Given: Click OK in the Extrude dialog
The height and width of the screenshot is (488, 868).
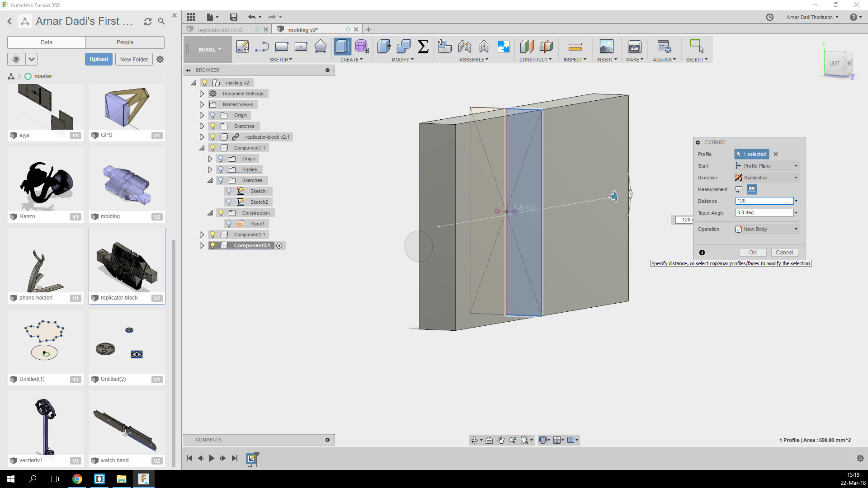Looking at the screenshot, I should pyautogui.click(x=753, y=253).
